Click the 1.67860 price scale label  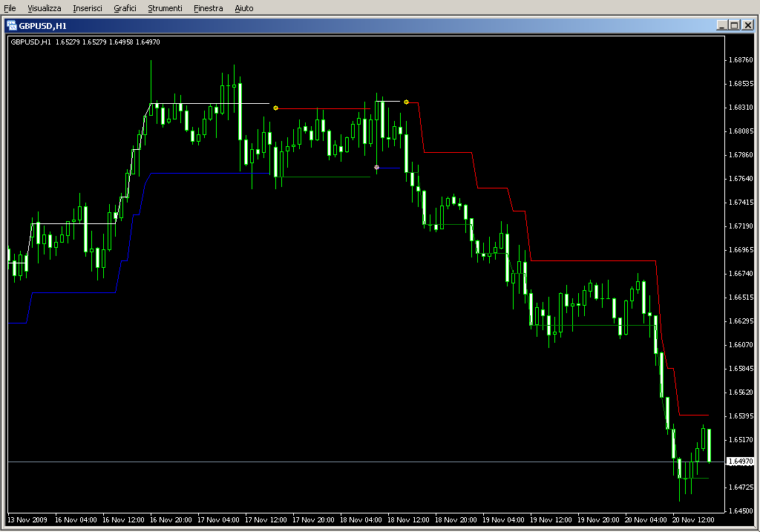click(741, 155)
